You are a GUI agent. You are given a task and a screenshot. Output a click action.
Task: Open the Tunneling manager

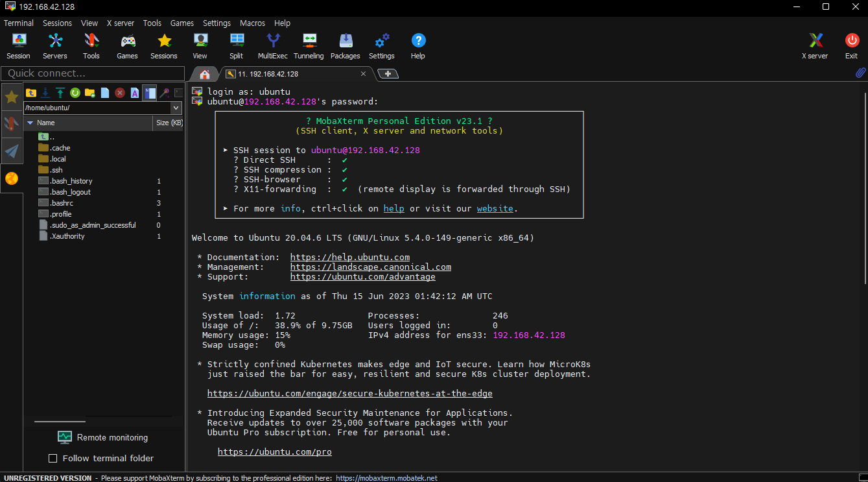[309, 46]
